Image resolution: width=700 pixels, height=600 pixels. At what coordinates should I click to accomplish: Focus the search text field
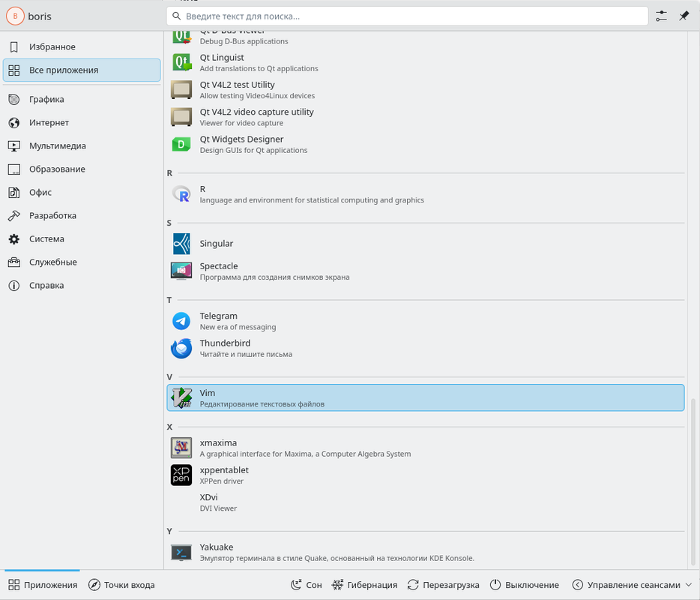point(407,16)
